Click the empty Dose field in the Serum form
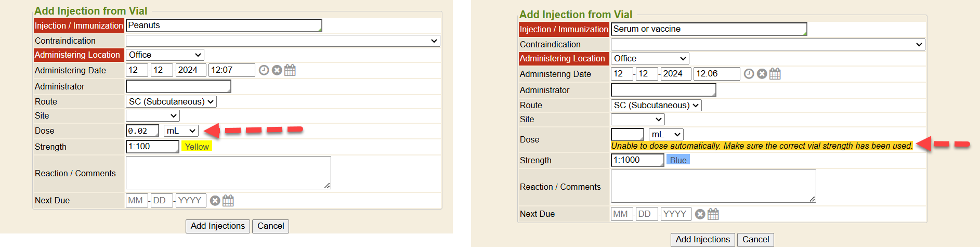Viewport: 980px width, 247px height. [x=627, y=134]
